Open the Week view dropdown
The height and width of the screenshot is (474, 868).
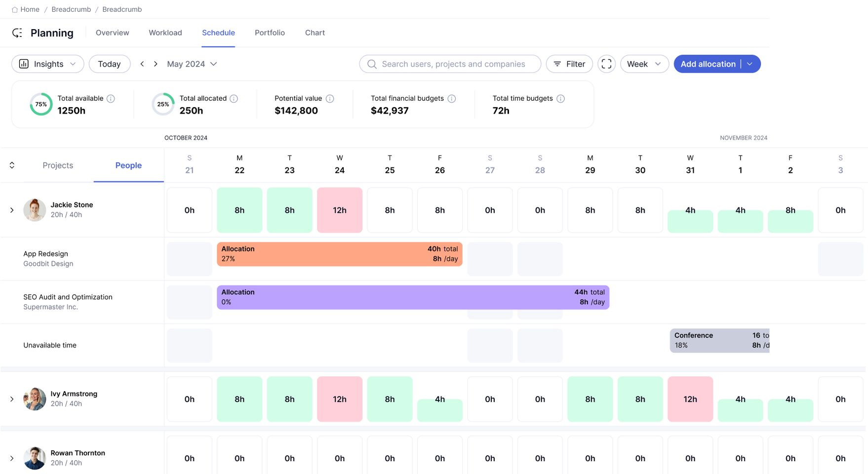(x=644, y=64)
